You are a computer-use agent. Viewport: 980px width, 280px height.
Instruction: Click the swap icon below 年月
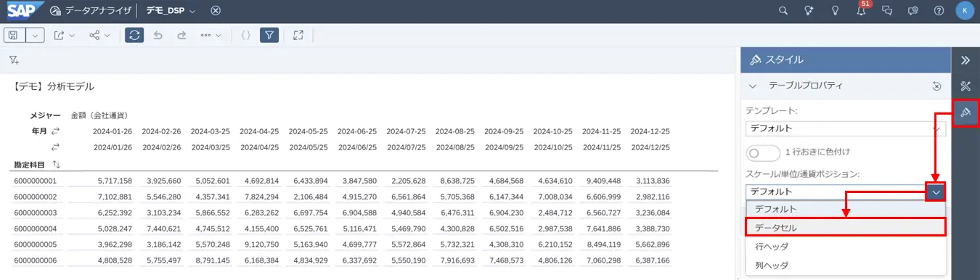(x=55, y=147)
